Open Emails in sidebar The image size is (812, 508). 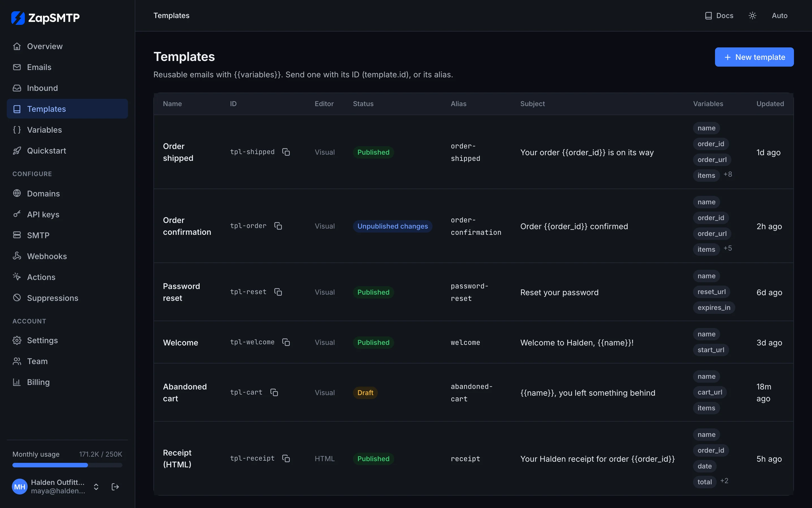(67, 67)
